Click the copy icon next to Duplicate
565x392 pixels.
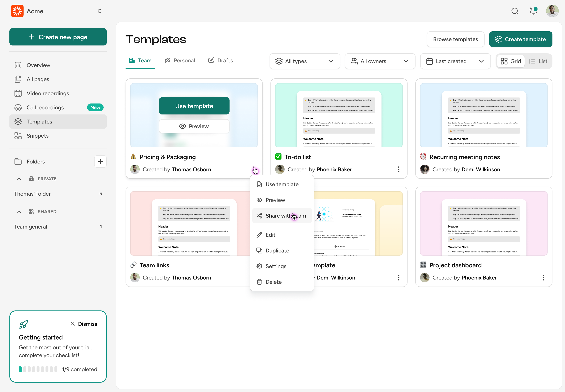(259, 250)
